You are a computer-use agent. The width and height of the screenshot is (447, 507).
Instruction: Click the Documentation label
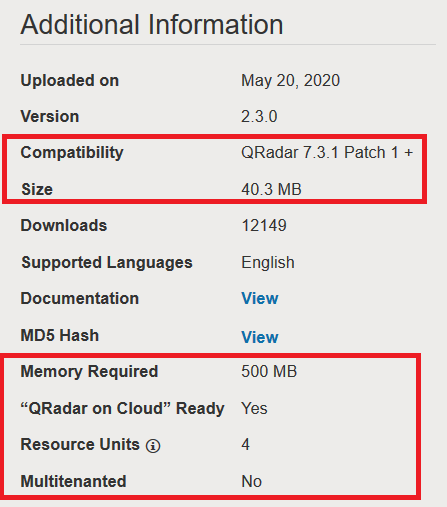tap(80, 298)
